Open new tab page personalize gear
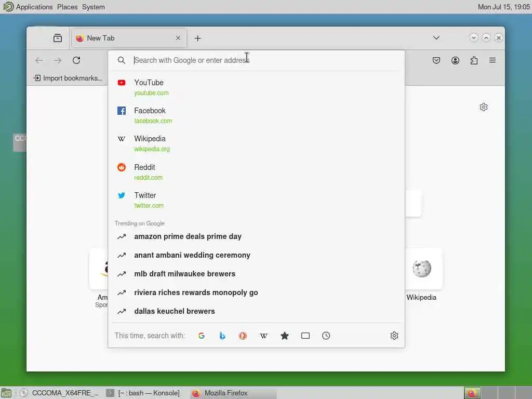This screenshot has width=532, height=399. coord(484,107)
